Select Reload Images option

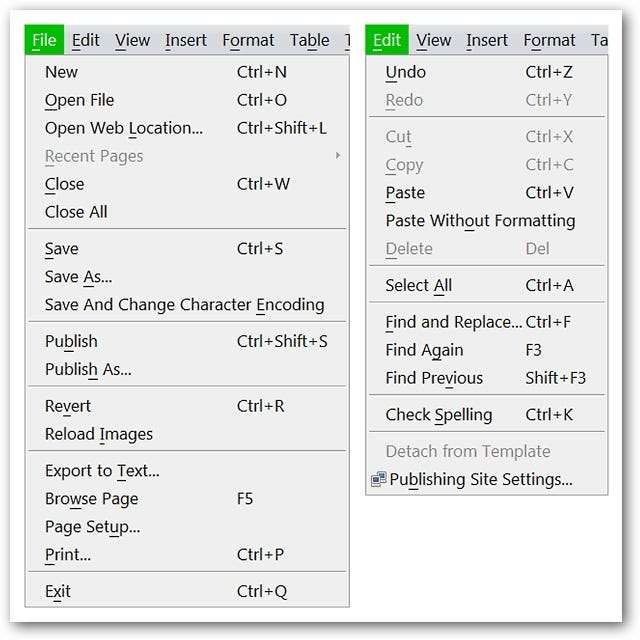coord(99,434)
